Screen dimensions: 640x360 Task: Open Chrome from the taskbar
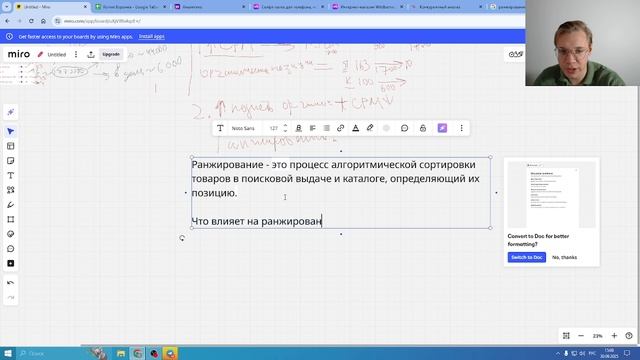point(138,353)
